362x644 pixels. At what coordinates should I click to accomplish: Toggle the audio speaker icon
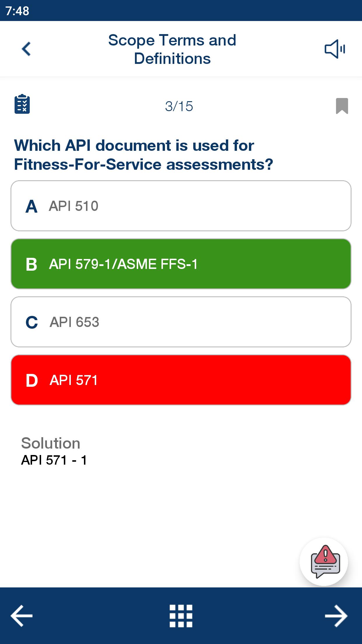tap(335, 49)
